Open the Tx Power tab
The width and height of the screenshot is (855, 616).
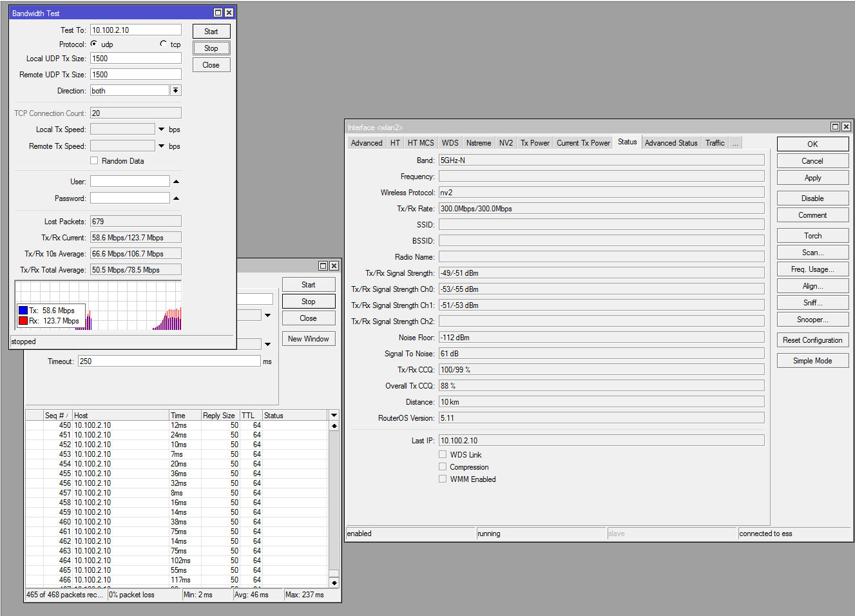coord(535,143)
